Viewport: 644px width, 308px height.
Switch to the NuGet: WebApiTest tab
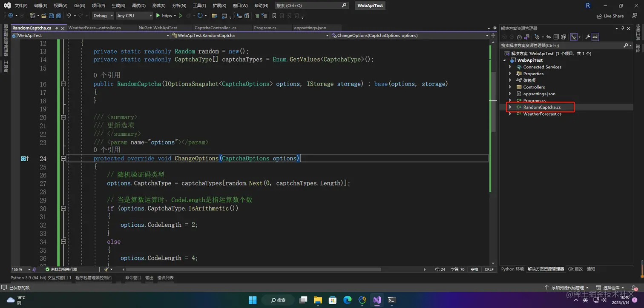(x=158, y=28)
